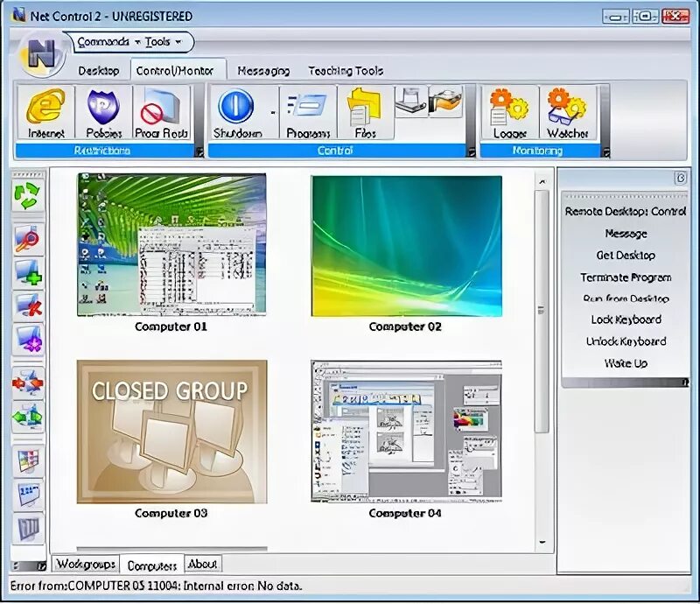Select the Computer 02 thumbnail
The width and height of the screenshot is (700, 604).
(x=406, y=246)
